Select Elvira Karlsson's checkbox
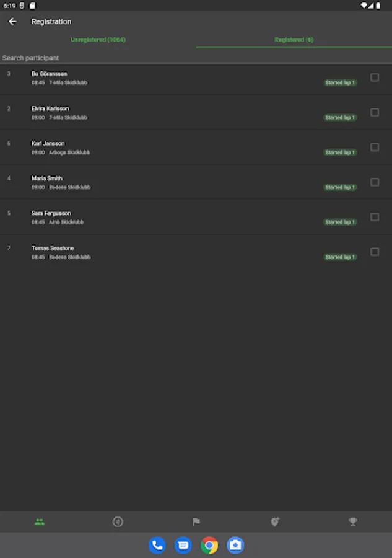The image size is (392, 558). 375,112
